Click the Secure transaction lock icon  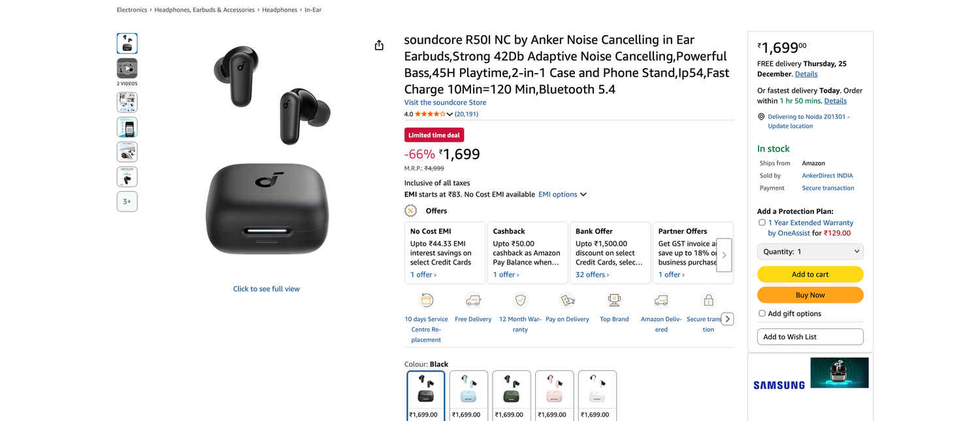[708, 300]
